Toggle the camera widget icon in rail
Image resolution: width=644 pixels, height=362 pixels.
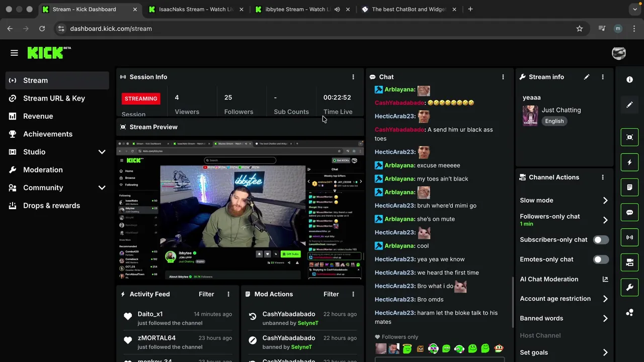click(x=629, y=262)
